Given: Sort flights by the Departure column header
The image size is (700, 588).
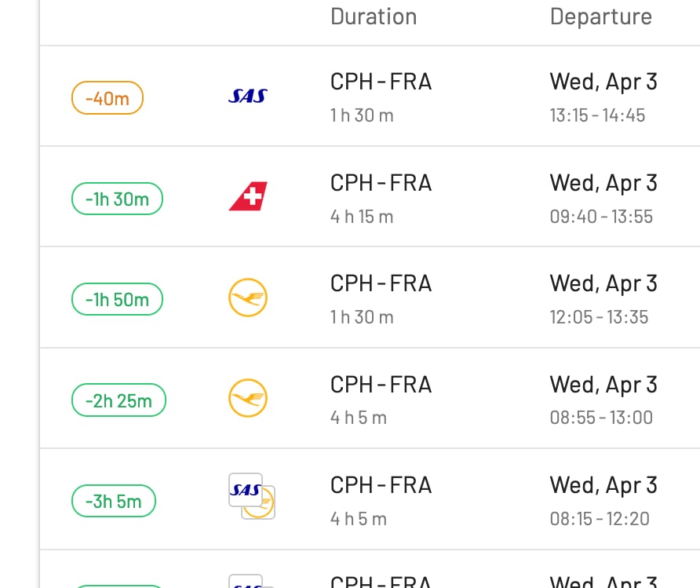Looking at the screenshot, I should tap(601, 16).
